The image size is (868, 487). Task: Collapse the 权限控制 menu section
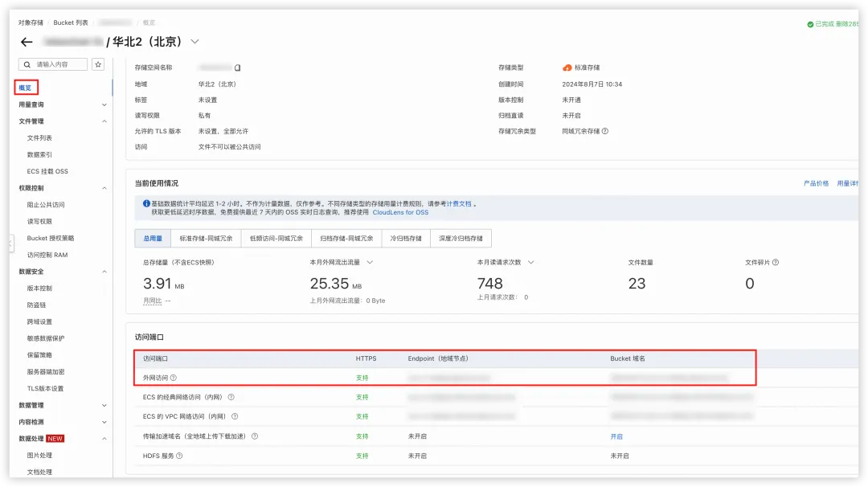pos(104,188)
